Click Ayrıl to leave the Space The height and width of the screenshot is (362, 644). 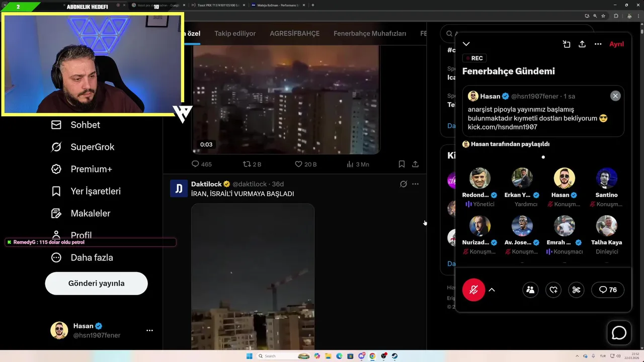coord(616,44)
